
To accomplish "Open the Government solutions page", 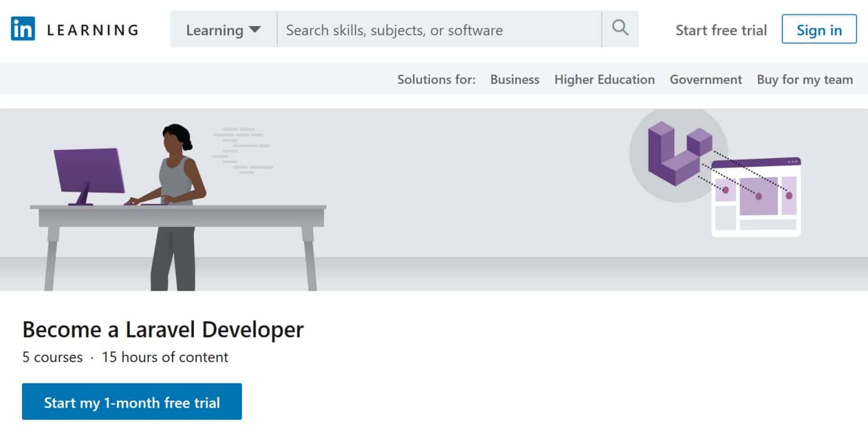I will click(705, 79).
